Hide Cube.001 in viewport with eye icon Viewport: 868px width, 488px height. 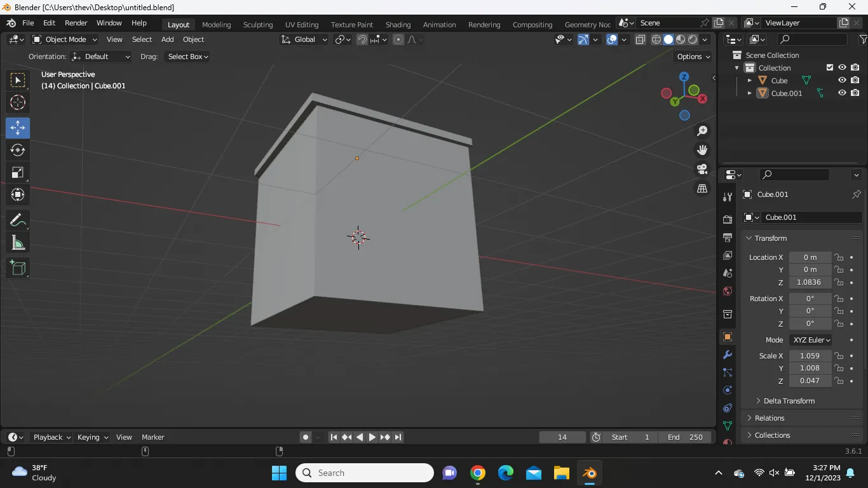[842, 93]
